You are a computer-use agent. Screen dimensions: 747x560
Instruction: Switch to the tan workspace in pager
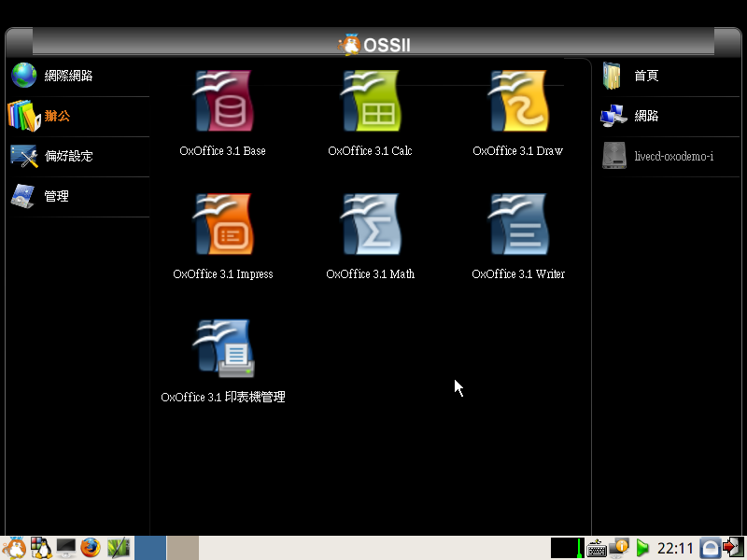(x=183, y=548)
